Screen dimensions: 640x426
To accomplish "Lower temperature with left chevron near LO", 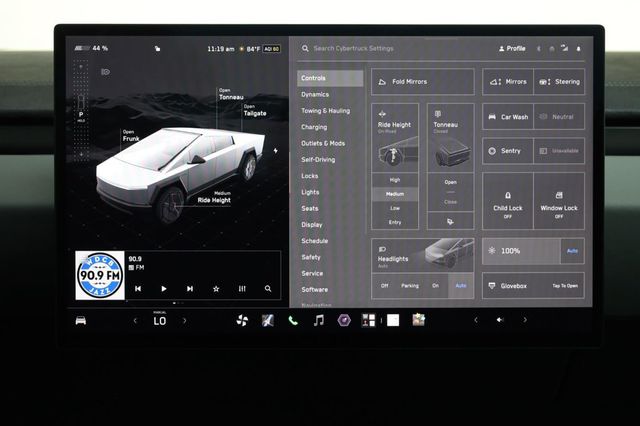I will pos(135,321).
